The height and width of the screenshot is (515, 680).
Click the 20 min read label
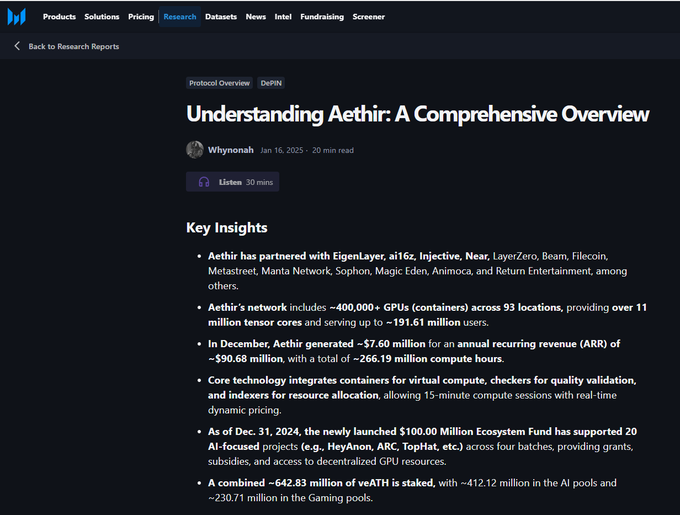point(333,150)
